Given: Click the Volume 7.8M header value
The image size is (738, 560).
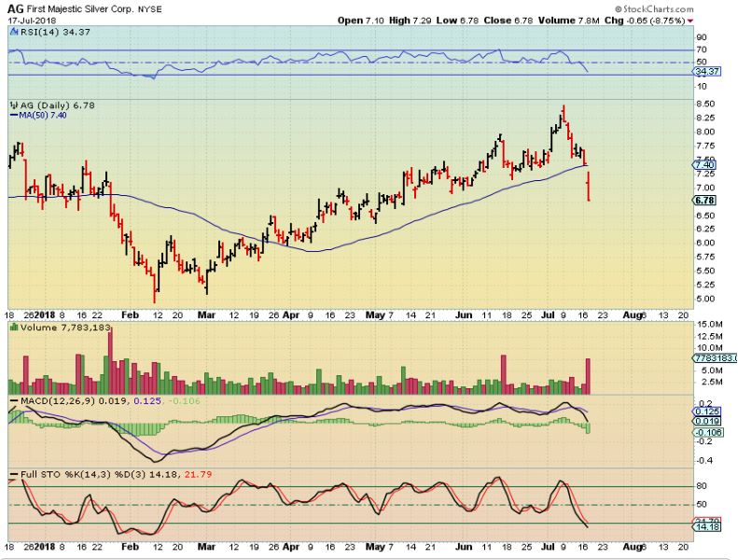Looking at the screenshot, I should (569, 21).
